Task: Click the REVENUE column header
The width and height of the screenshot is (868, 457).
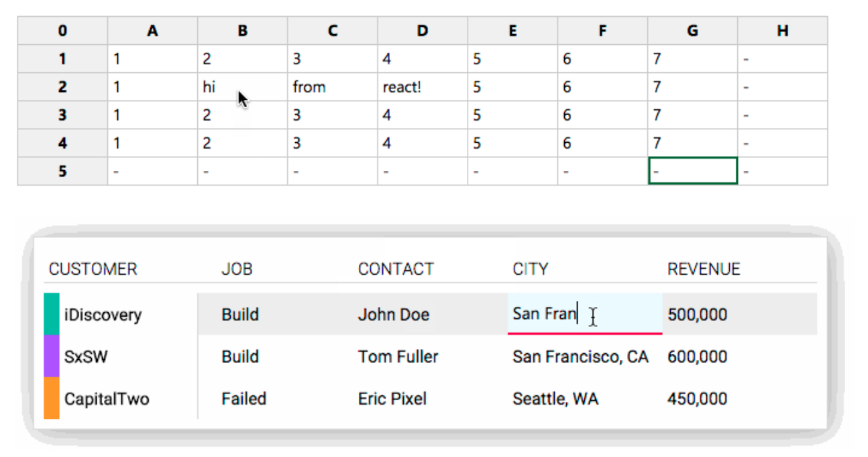Action: click(x=703, y=269)
